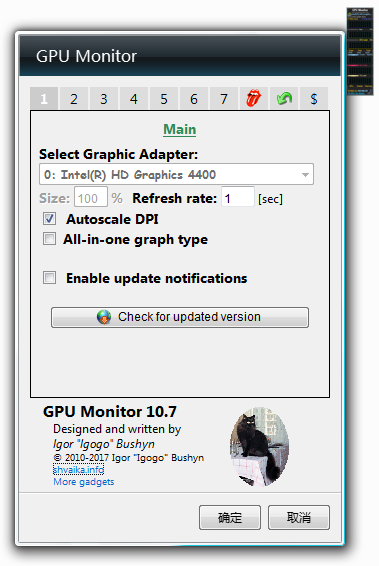This screenshot has height=566, width=379.
Task: Click the GPU Monitor gadget thumbnail
Action: coord(360,51)
